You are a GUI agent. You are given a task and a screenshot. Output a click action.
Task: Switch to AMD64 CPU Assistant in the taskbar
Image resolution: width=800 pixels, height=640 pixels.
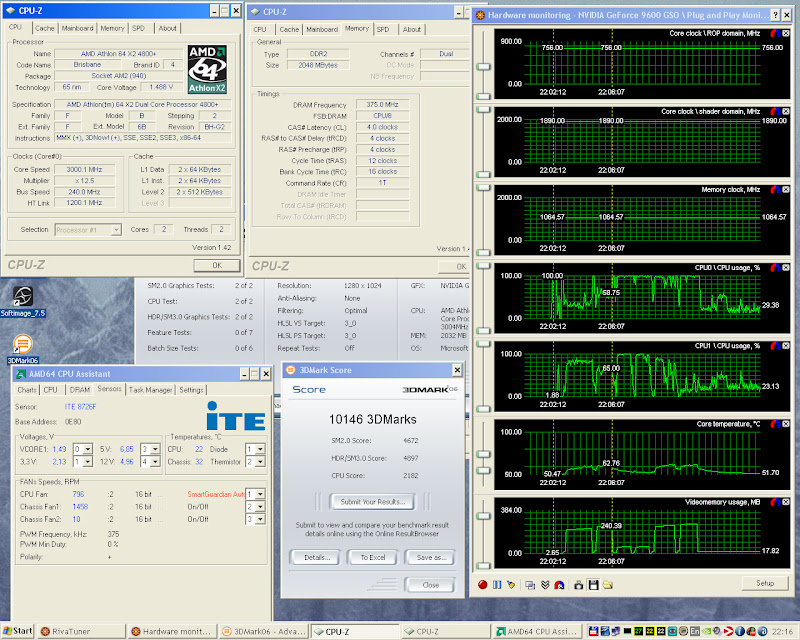pos(537,631)
